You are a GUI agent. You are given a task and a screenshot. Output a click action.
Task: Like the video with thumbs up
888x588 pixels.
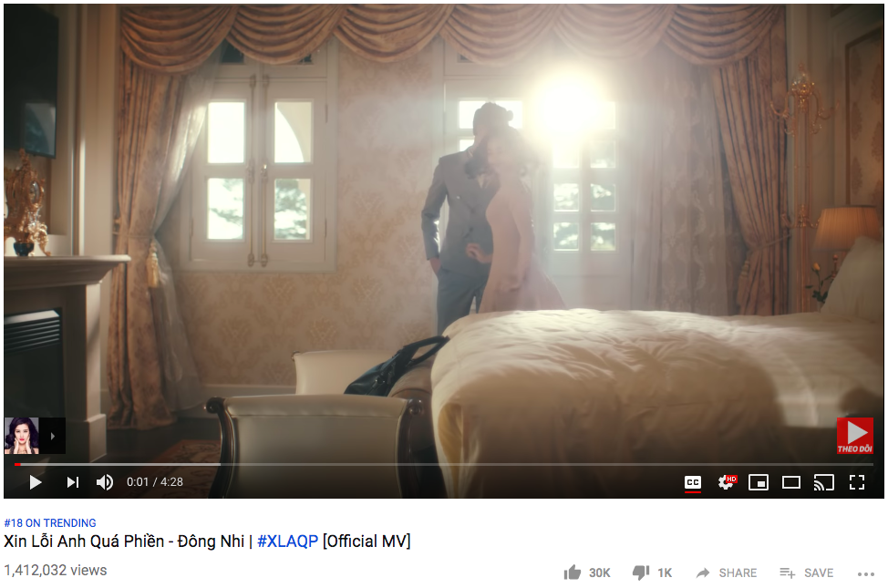point(587,573)
